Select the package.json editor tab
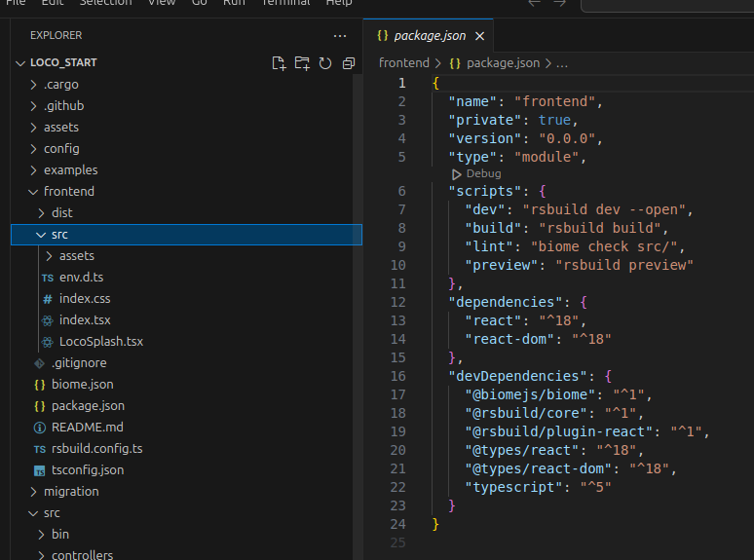 tap(429, 36)
